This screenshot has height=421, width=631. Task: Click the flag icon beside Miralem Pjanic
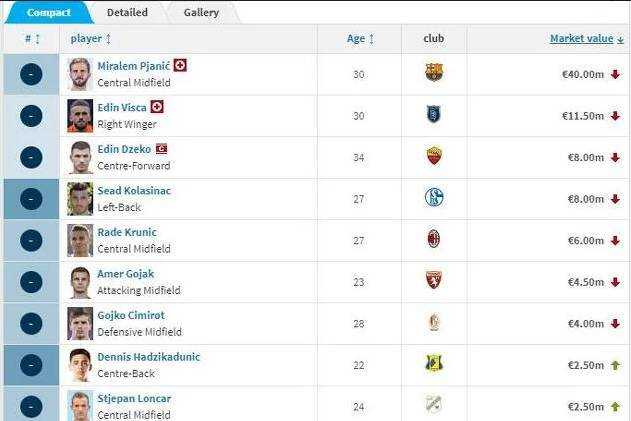pos(180,65)
